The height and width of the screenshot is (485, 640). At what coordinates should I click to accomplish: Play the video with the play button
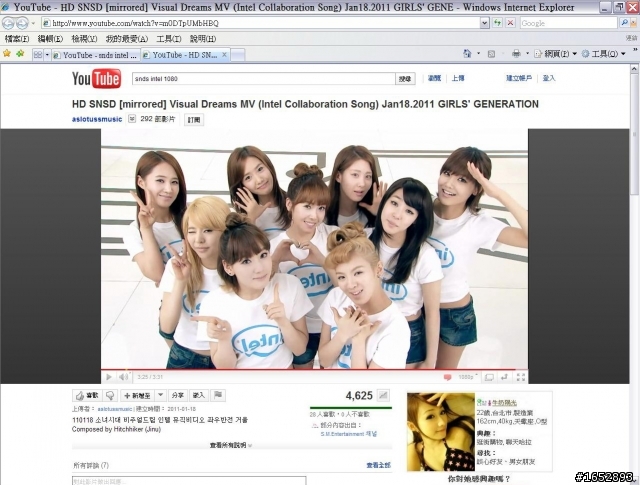point(109,377)
